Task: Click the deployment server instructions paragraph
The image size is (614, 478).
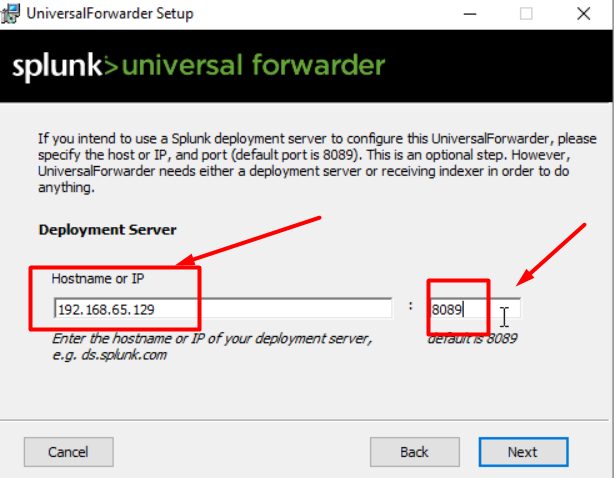Action: [317, 163]
